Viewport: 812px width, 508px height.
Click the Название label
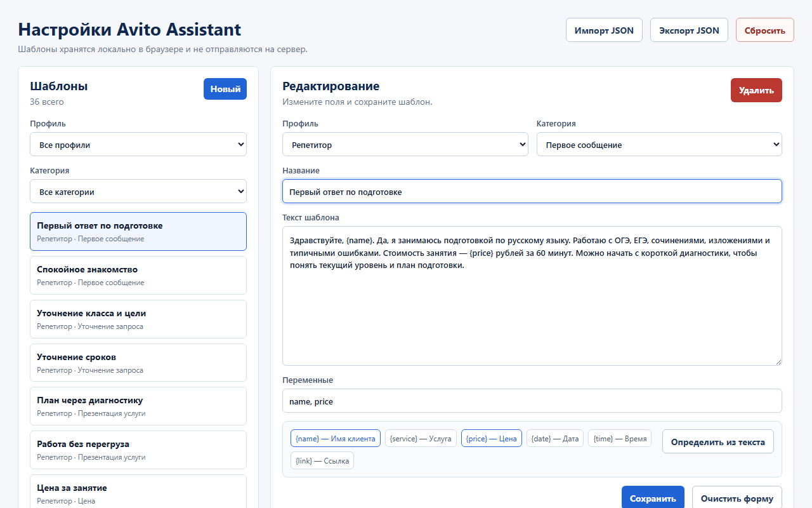tap(301, 170)
